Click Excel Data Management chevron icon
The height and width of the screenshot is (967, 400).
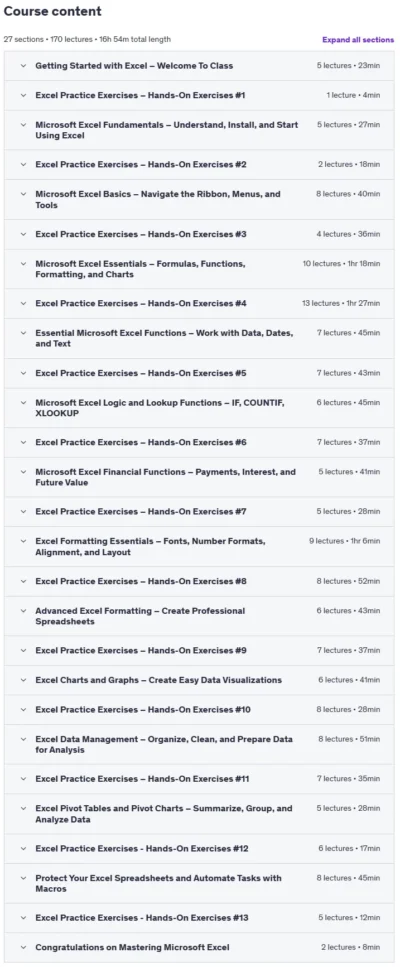[x=23, y=739]
